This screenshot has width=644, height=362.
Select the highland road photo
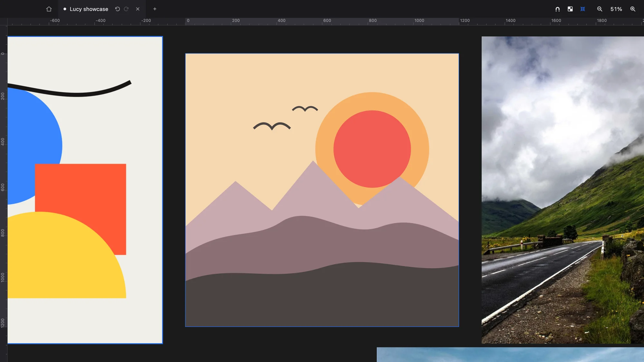(x=563, y=190)
